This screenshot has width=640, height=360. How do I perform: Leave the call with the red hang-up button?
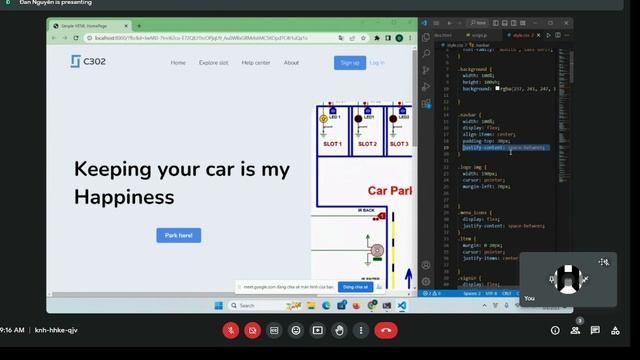[x=386, y=330]
